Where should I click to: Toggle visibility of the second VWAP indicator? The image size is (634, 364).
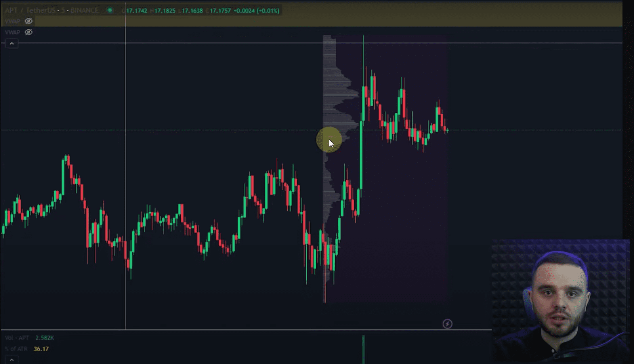pos(29,32)
